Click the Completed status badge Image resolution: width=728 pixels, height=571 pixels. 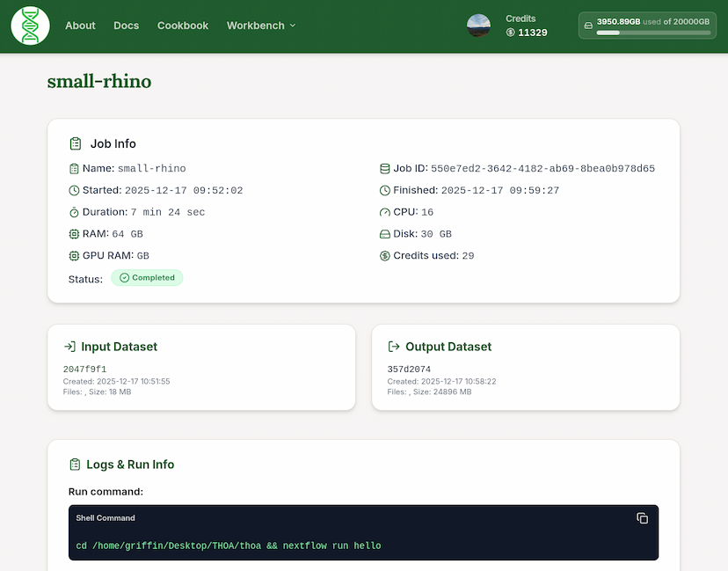pyautogui.click(x=147, y=277)
